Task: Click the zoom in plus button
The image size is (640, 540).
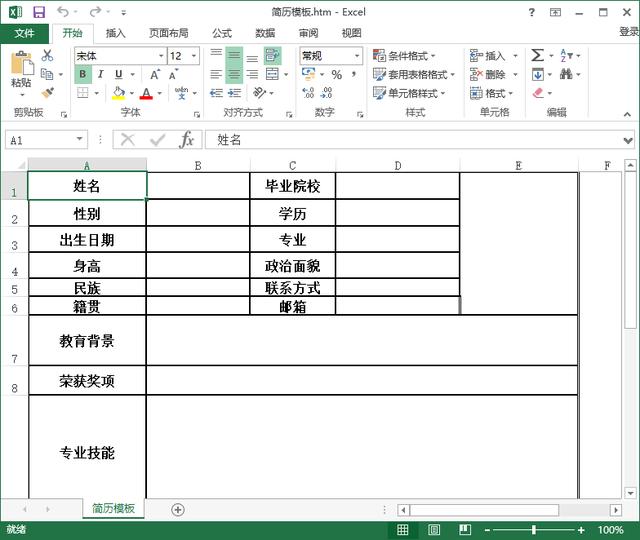Action: point(581,530)
